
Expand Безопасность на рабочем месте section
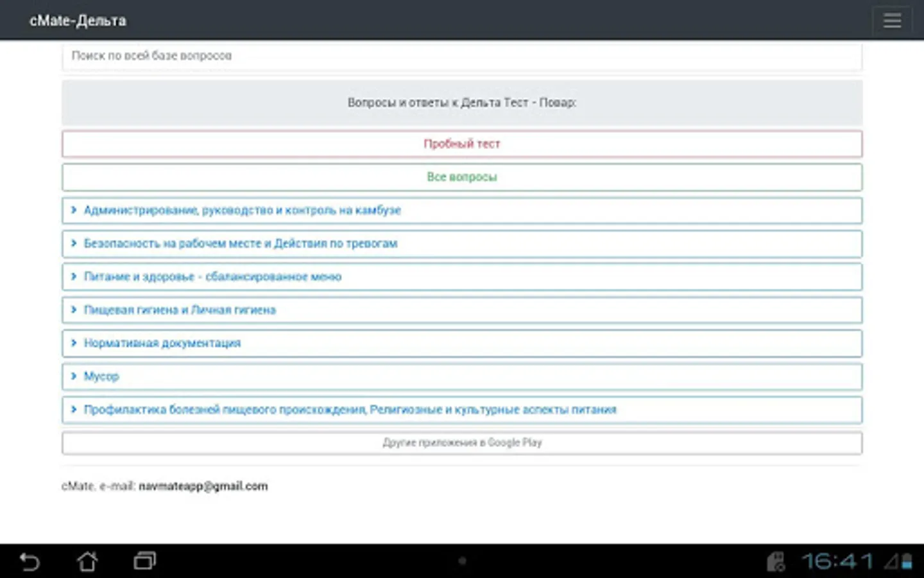click(x=462, y=244)
